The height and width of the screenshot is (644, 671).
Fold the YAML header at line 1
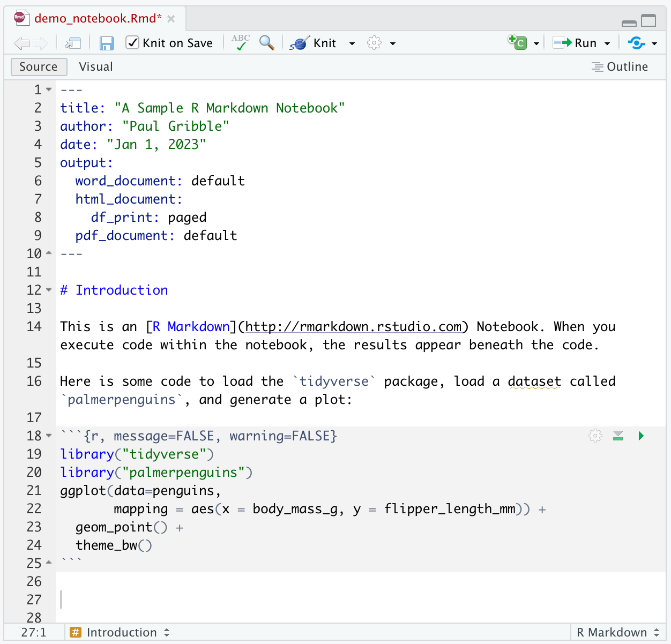coord(49,89)
